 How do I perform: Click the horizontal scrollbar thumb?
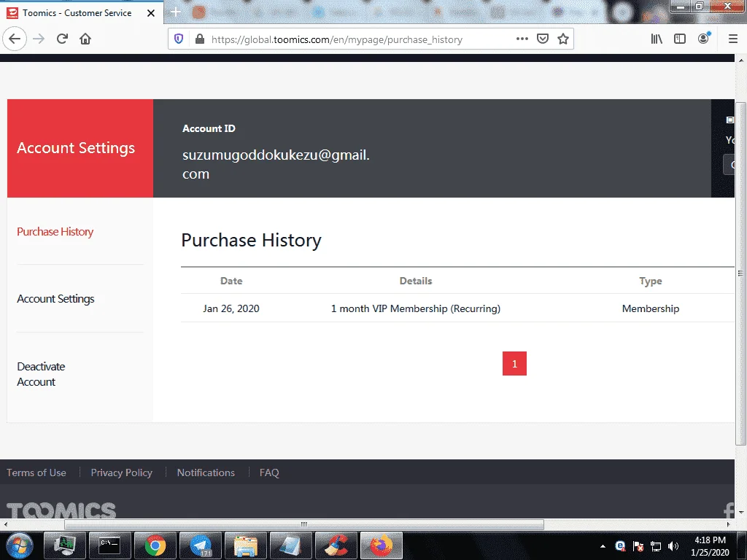point(304,524)
